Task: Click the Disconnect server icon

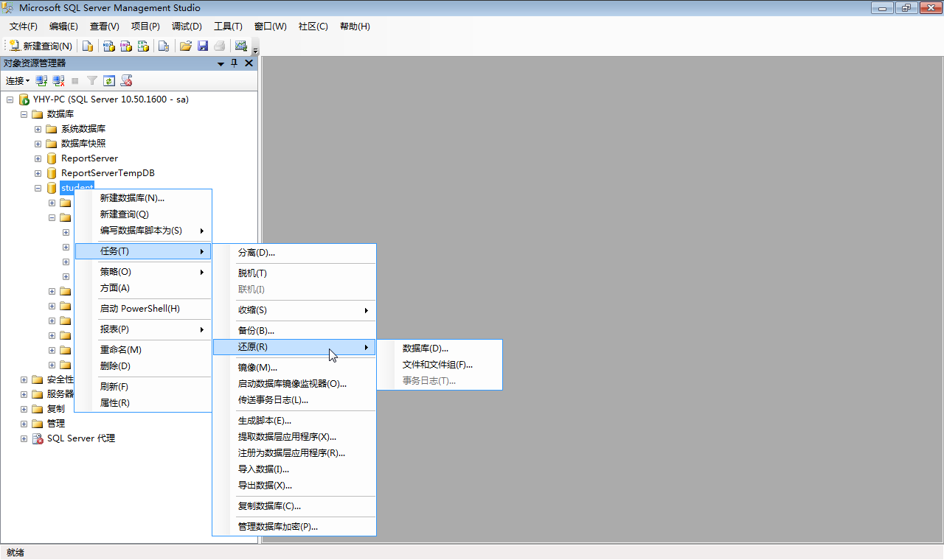Action: [x=58, y=80]
